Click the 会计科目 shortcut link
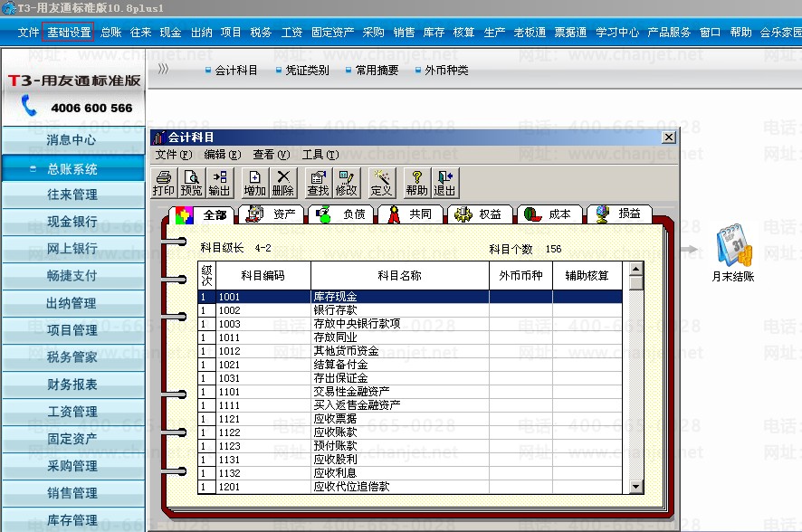The height and width of the screenshot is (532, 802). click(x=231, y=70)
